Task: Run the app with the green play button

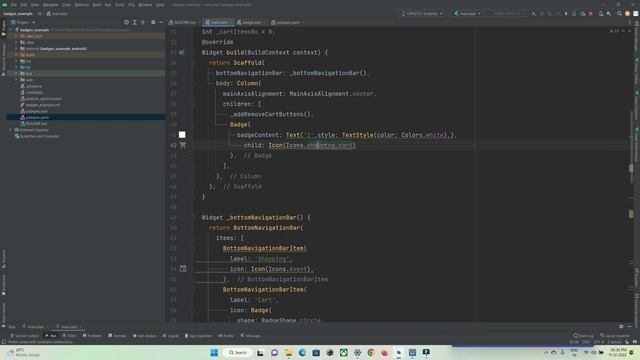Action: [534, 13]
